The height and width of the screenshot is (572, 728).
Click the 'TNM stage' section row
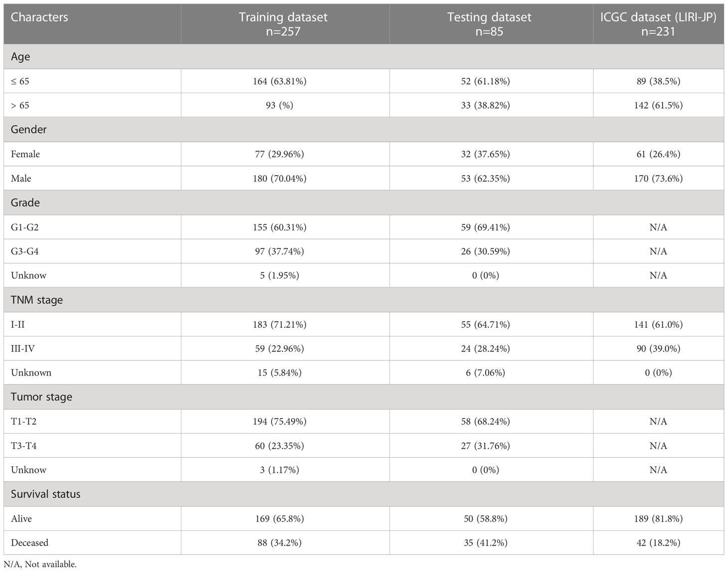[364, 300]
